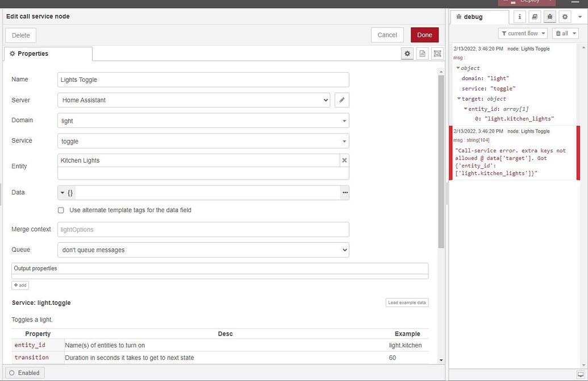Select the debug bug icon in sidebar toolbar

coord(549,16)
